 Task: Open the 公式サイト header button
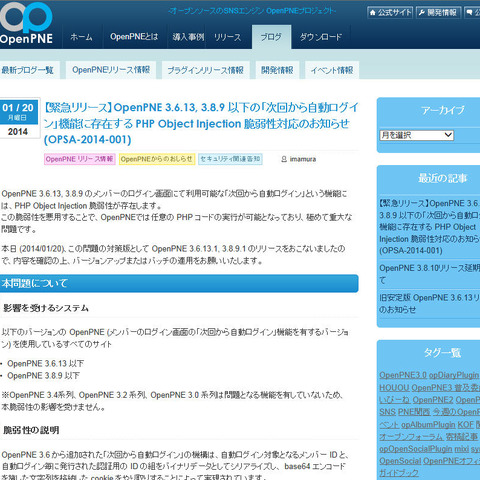(390, 13)
